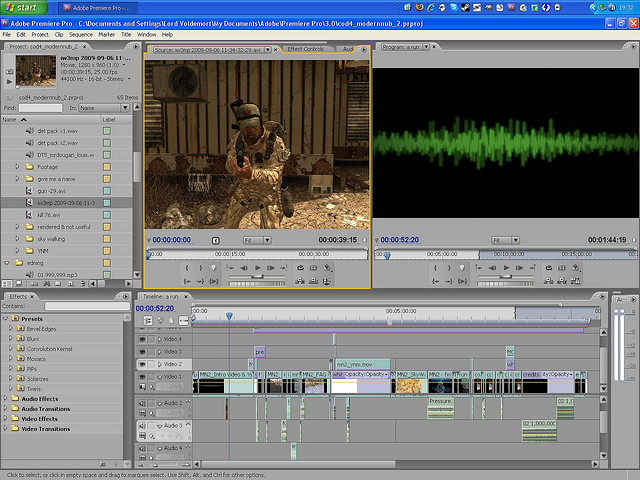The image size is (640, 480).
Task: Click Insert button in Source monitor
Action: [x=300, y=281]
